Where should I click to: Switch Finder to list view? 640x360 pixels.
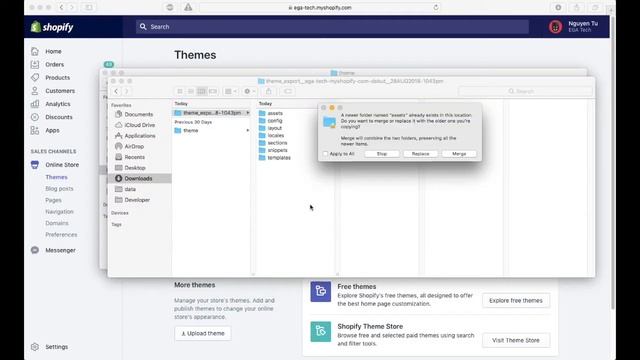[x=191, y=91]
